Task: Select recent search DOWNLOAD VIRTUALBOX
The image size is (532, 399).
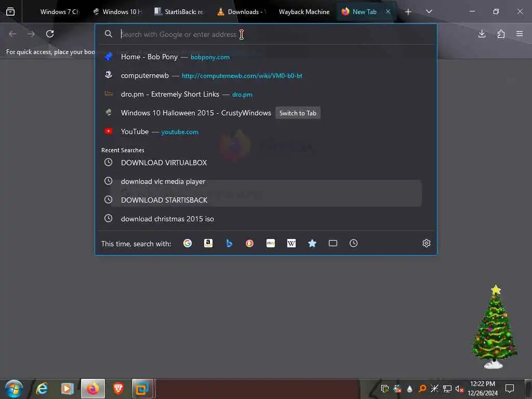Action: (267, 163)
